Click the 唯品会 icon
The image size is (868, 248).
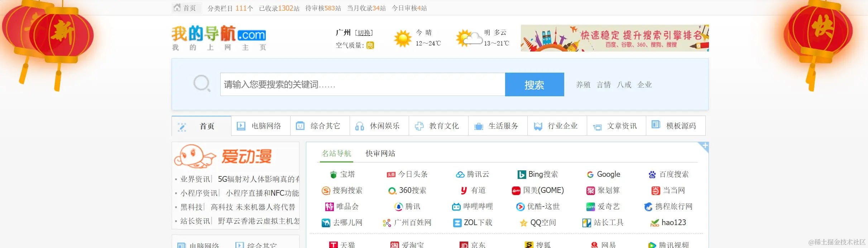[329, 207]
